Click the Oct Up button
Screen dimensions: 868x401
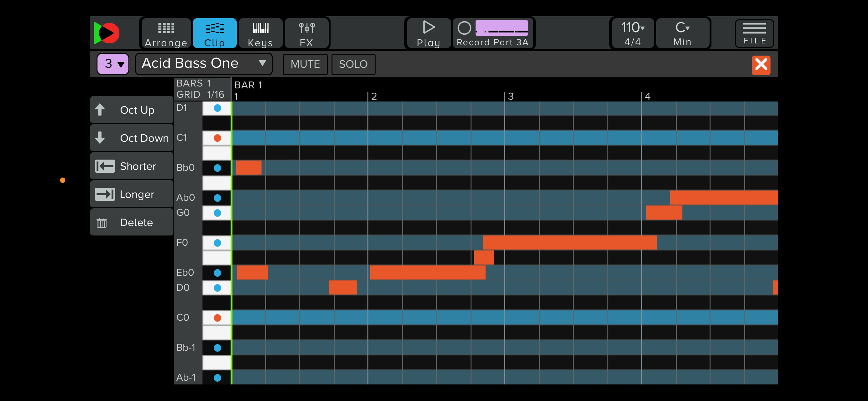pos(132,110)
